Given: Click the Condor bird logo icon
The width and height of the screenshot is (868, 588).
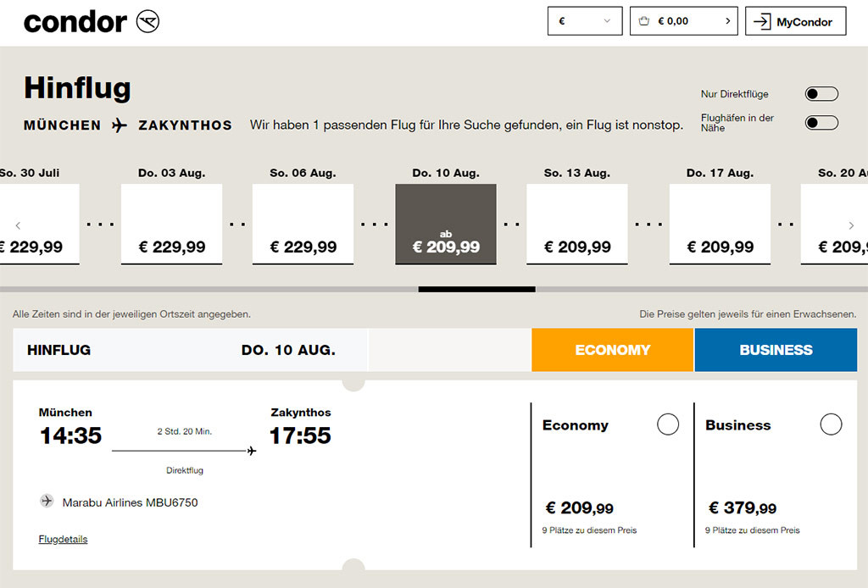Looking at the screenshot, I should 147,22.
